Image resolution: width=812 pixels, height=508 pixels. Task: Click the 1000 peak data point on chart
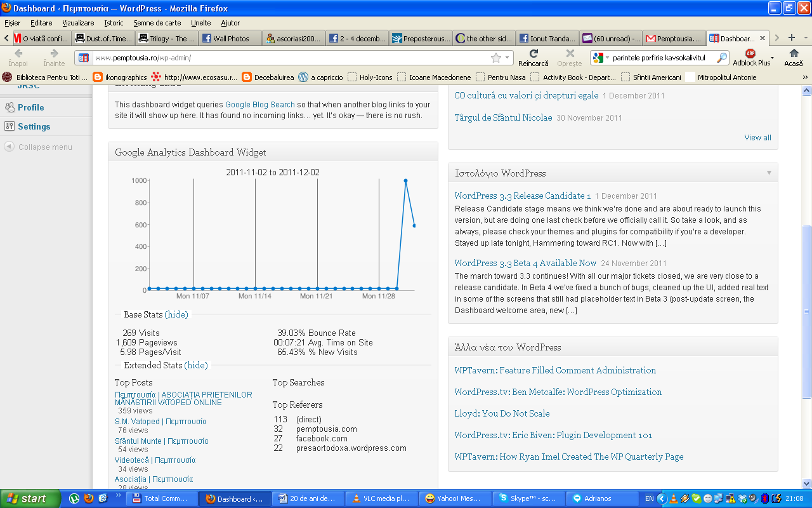click(405, 181)
